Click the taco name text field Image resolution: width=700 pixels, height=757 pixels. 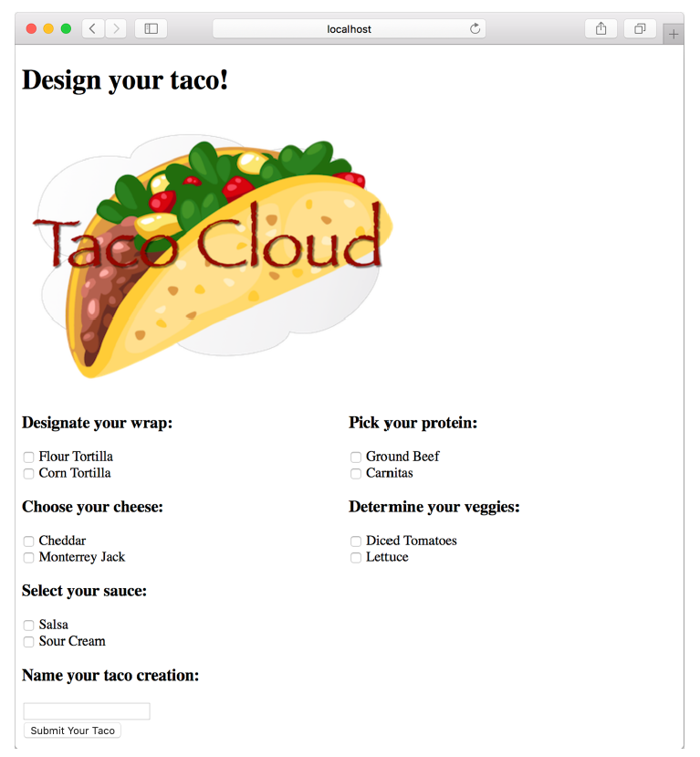[x=87, y=711]
